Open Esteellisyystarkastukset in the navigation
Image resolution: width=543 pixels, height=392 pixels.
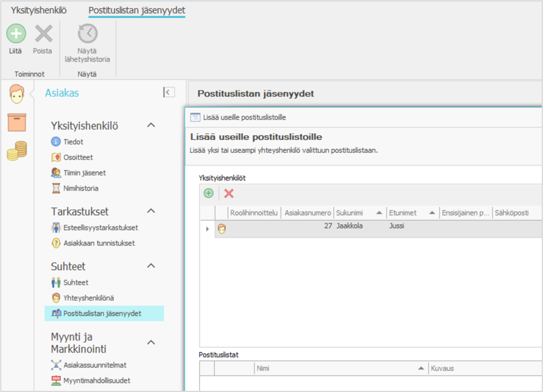pos(100,228)
